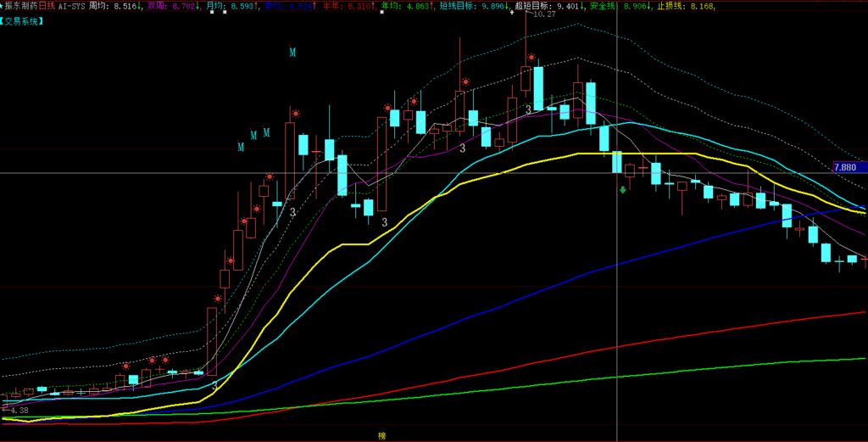Select the 日线 period label
868x442 pixels.
pos(47,6)
